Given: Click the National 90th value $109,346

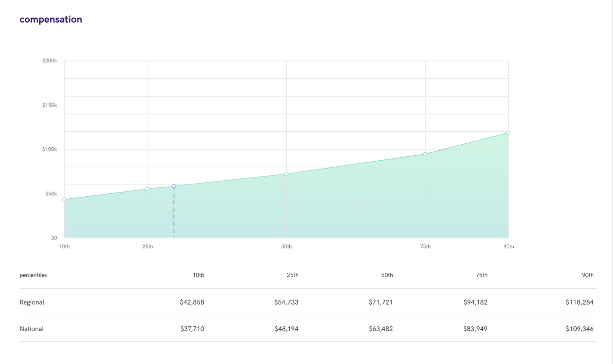Looking at the screenshot, I should 580,329.
